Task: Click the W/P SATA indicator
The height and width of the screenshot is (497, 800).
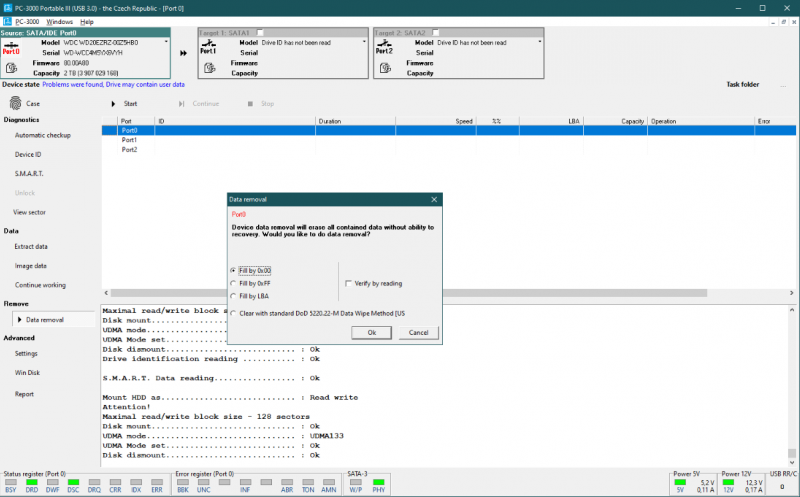Action: tap(356, 482)
